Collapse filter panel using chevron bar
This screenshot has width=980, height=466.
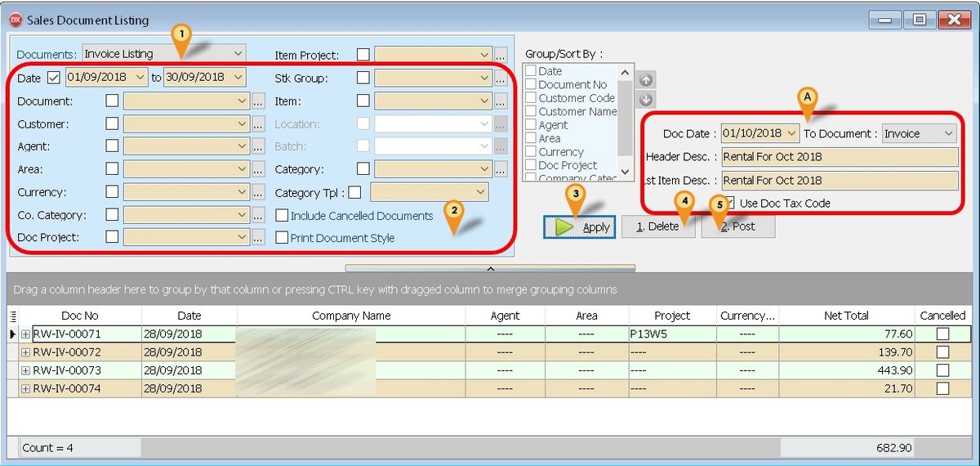(490, 267)
